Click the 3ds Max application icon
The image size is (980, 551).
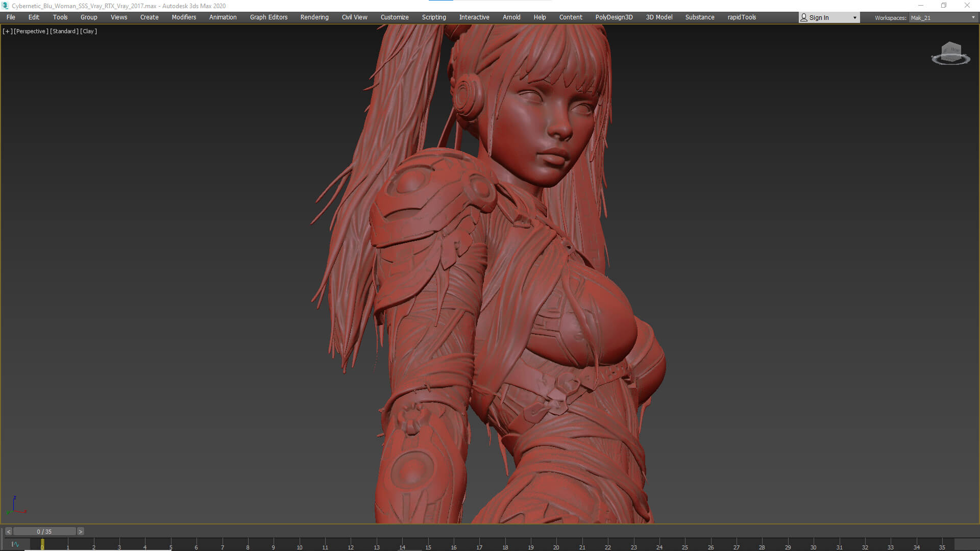pyautogui.click(x=6, y=6)
